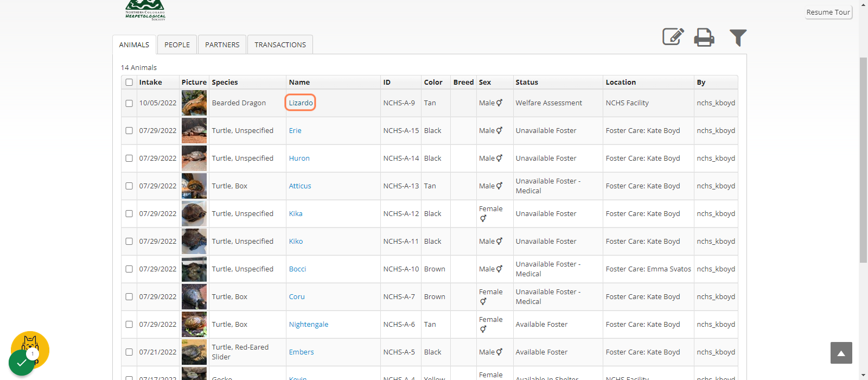This screenshot has height=380, width=868.
Task: Tick the checkbox in Atticus's row
Action: (129, 186)
